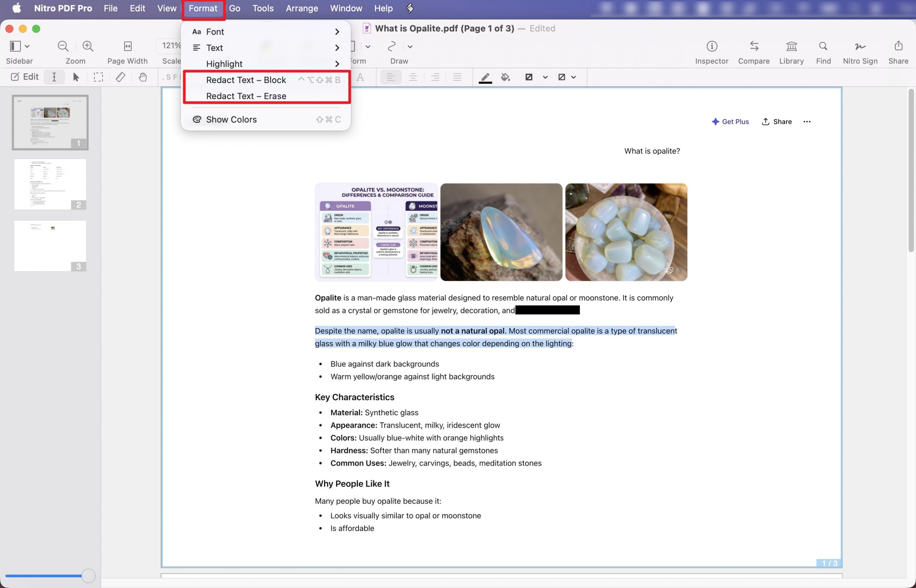This screenshot has width=916, height=588.
Task: Click the Get Plus link
Action: [x=730, y=121]
